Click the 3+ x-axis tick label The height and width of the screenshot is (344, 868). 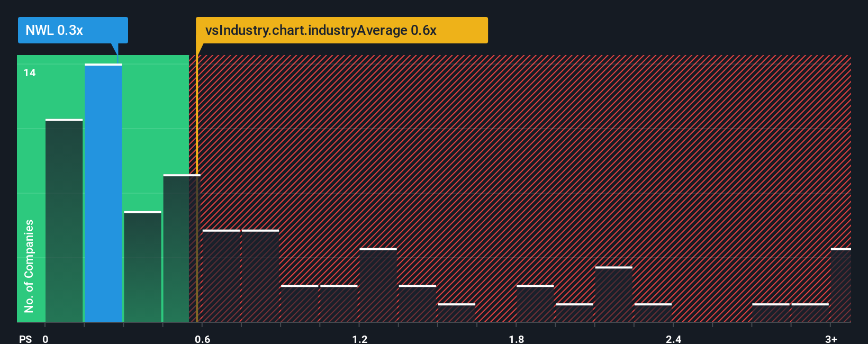point(831,339)
